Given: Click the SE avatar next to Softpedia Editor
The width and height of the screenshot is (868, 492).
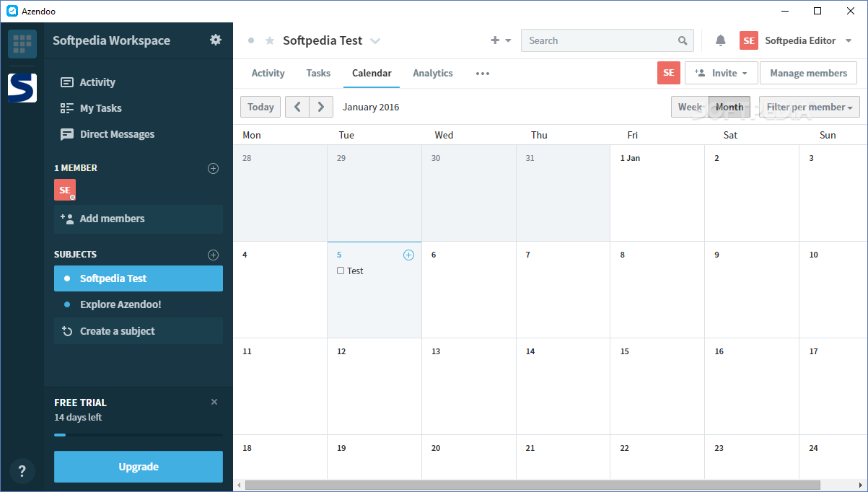Looking at the screenshot, I should [749, 40].
